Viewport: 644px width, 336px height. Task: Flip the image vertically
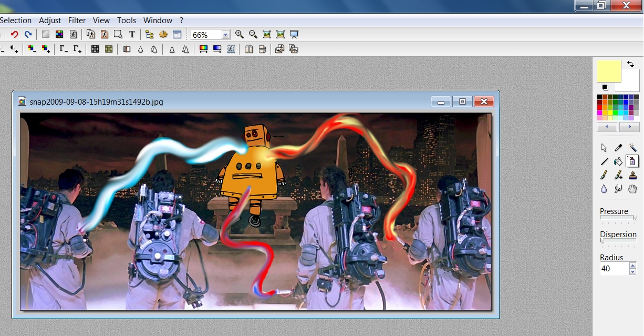[262, 49]
